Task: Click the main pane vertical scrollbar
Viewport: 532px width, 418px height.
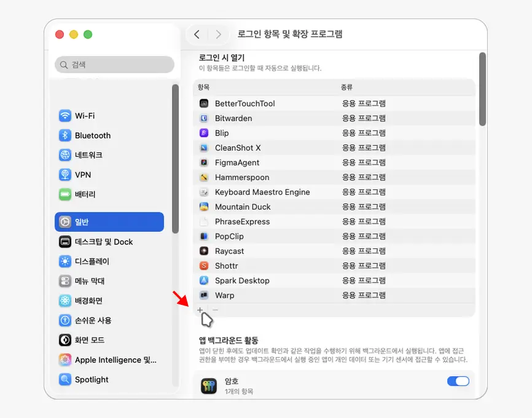Action: 482,89
